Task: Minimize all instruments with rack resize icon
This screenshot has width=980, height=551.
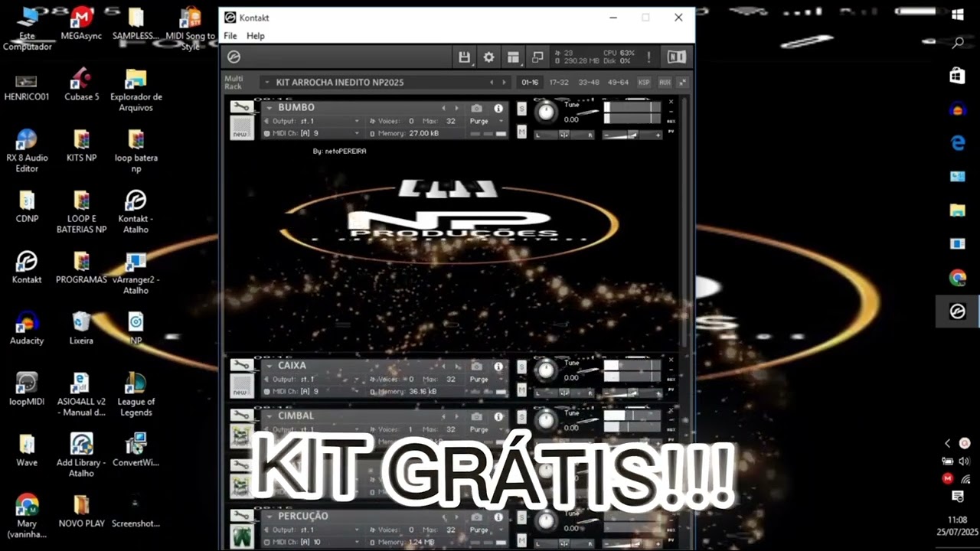Action: click(682, 82)
